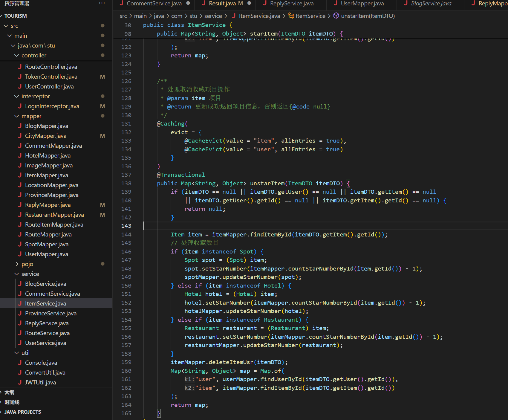
Task: Click line number 143 in the gutter
Action: coord(126,226)
